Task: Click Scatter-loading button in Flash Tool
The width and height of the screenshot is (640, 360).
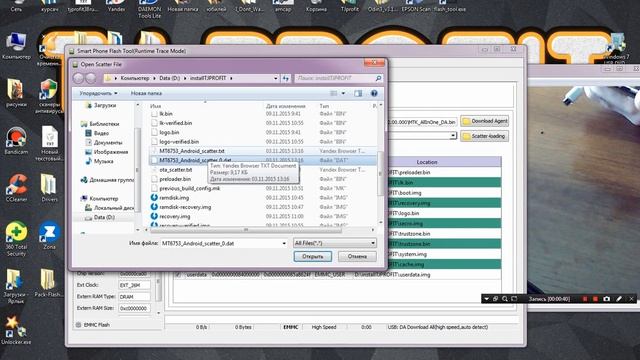Action: (484, 136)
